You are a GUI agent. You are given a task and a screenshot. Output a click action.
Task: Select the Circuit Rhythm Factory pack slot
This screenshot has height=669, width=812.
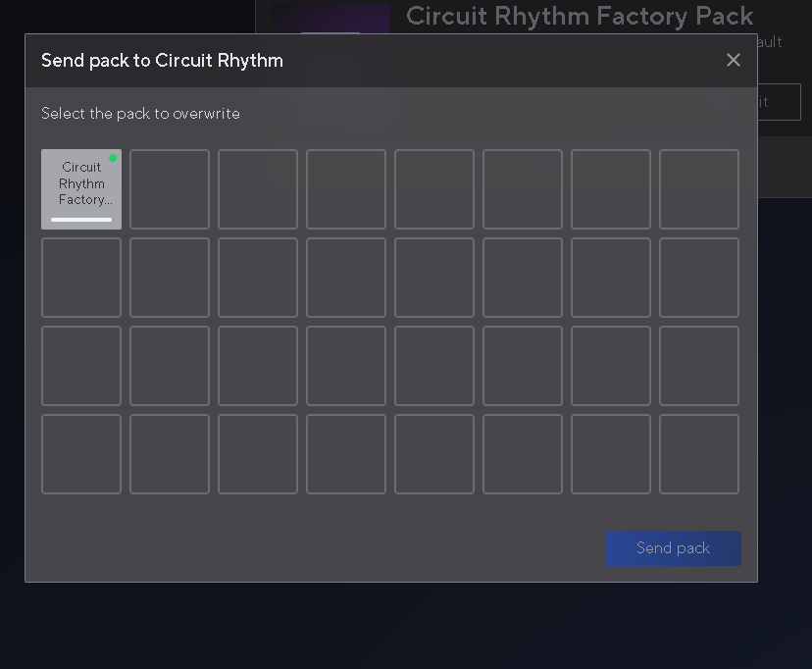[81, 189]
